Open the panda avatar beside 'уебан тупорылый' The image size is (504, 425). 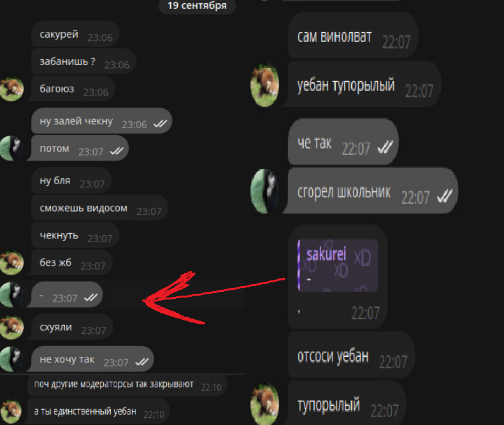(x=264, y=85)
